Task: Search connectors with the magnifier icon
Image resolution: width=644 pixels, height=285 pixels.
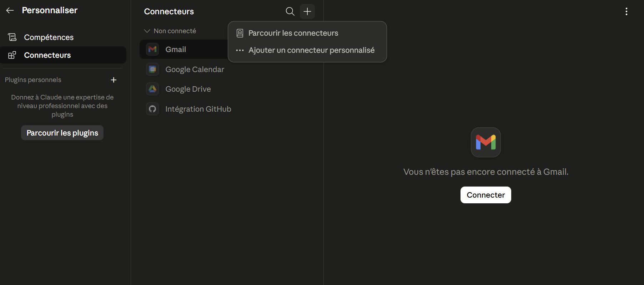Action: (290, 11)
